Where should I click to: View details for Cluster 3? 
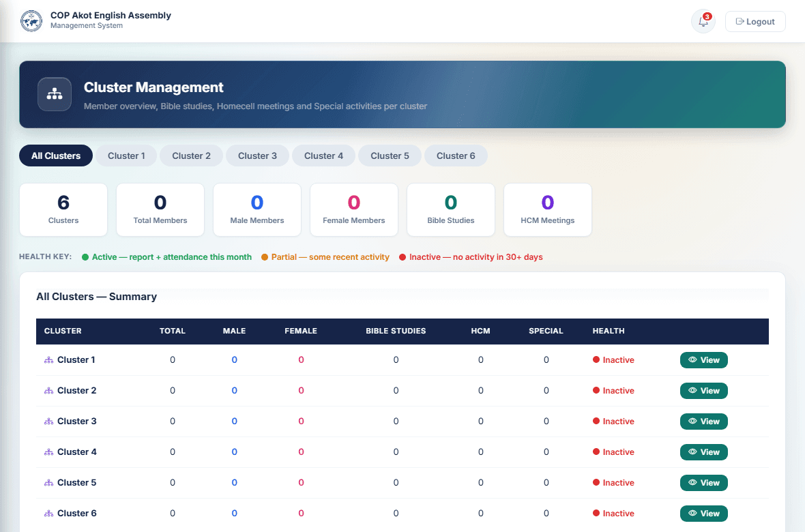pyautogui.click(x=704, y=422)
